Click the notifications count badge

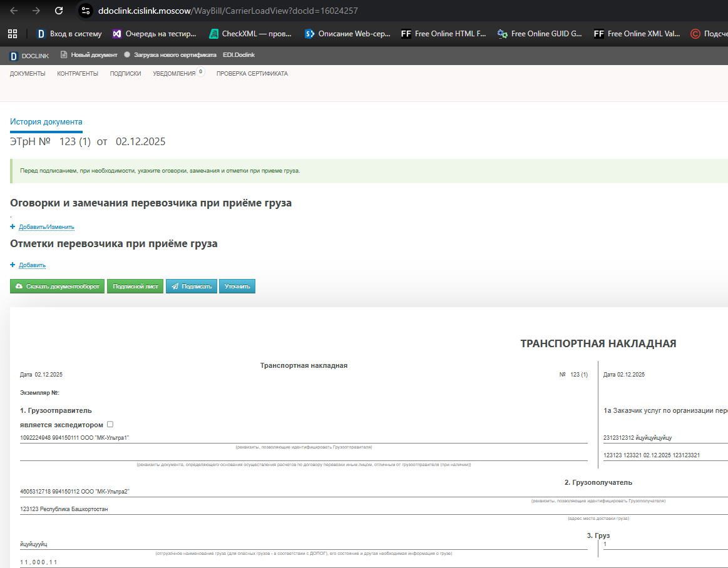click(200, 71)
